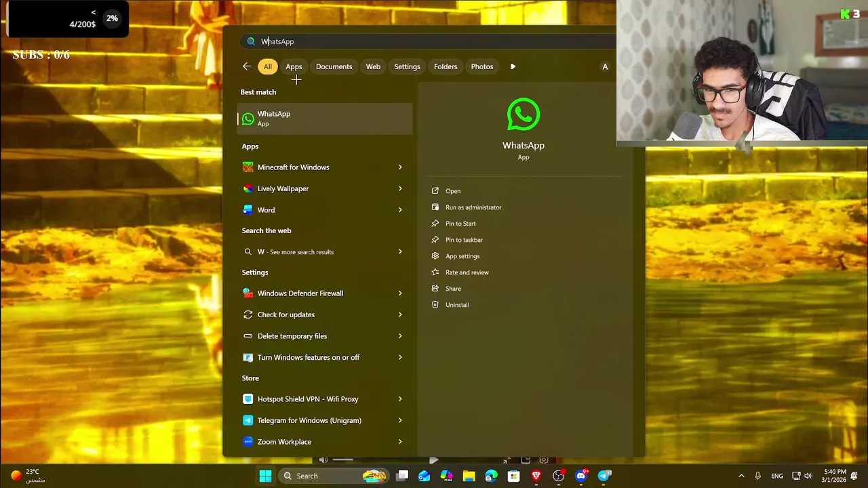Click the Telegram for Windows store icon
The height and width of the screenshot is (488, 868).
click(x=248, y=420)
